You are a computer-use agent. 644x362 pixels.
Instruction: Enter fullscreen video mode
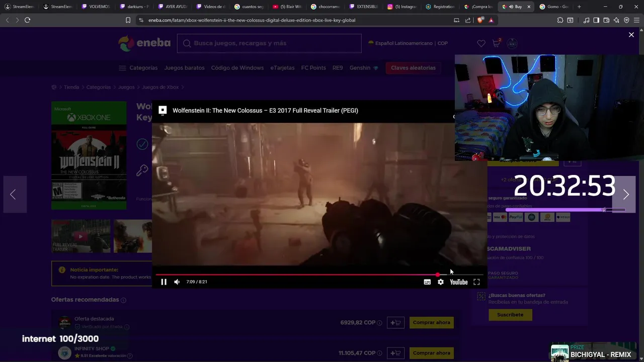476,282
